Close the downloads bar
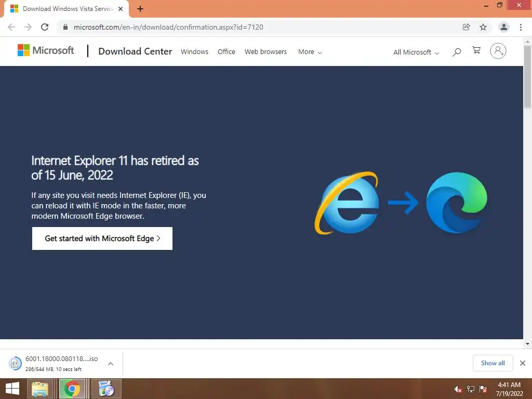The width and height of the screenshot is (532, 399). click(x=523, y=363)
